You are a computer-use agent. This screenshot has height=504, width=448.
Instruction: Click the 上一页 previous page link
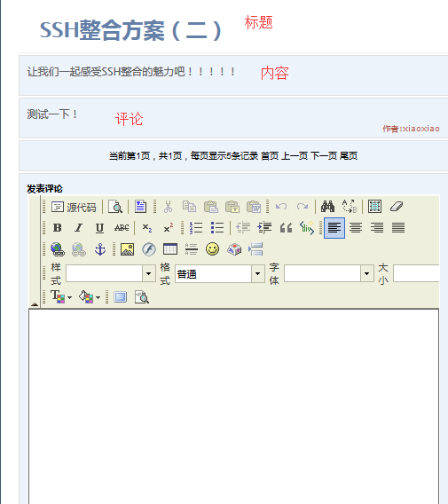(295, 156)
